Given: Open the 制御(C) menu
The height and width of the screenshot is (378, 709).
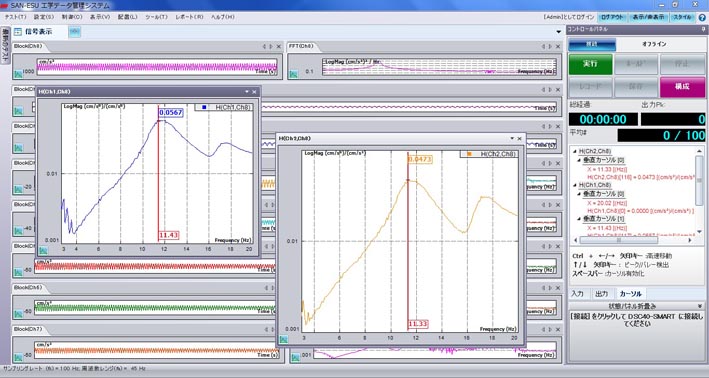Looking at the screenshot, I should coord(72,17).
